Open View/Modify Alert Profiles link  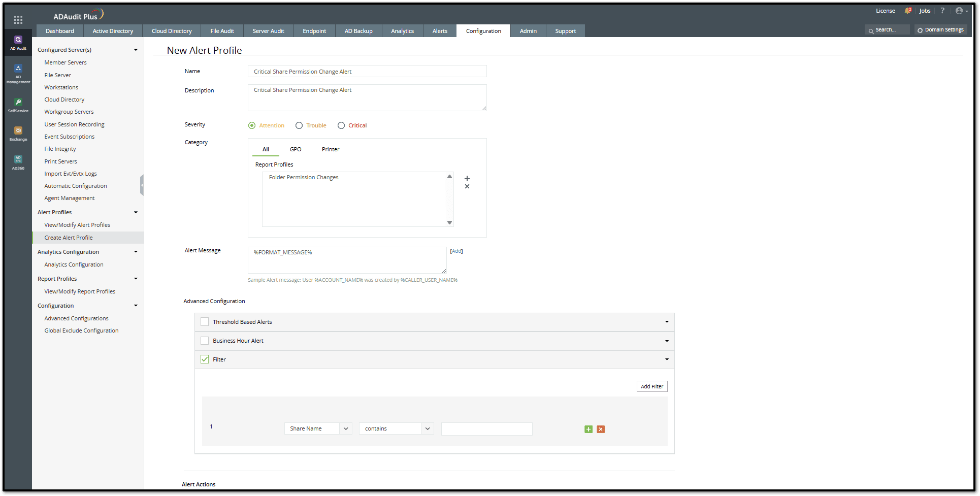pos(77,225)
